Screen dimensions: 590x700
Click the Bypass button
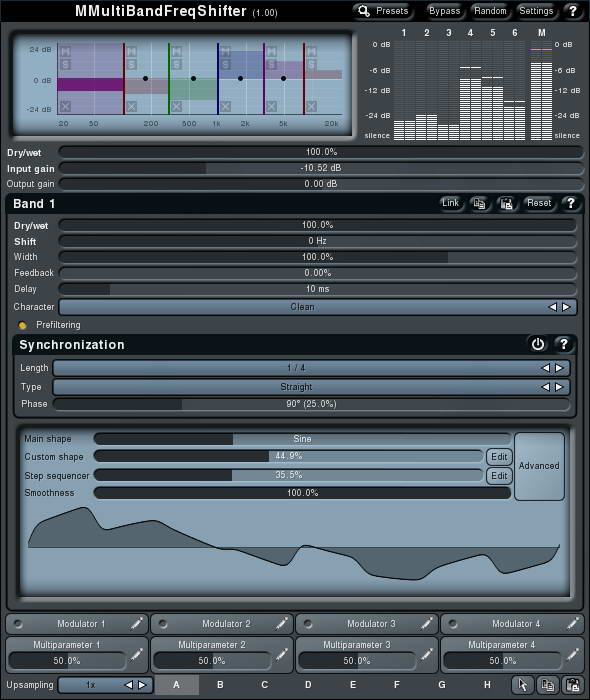click(444, 11)
